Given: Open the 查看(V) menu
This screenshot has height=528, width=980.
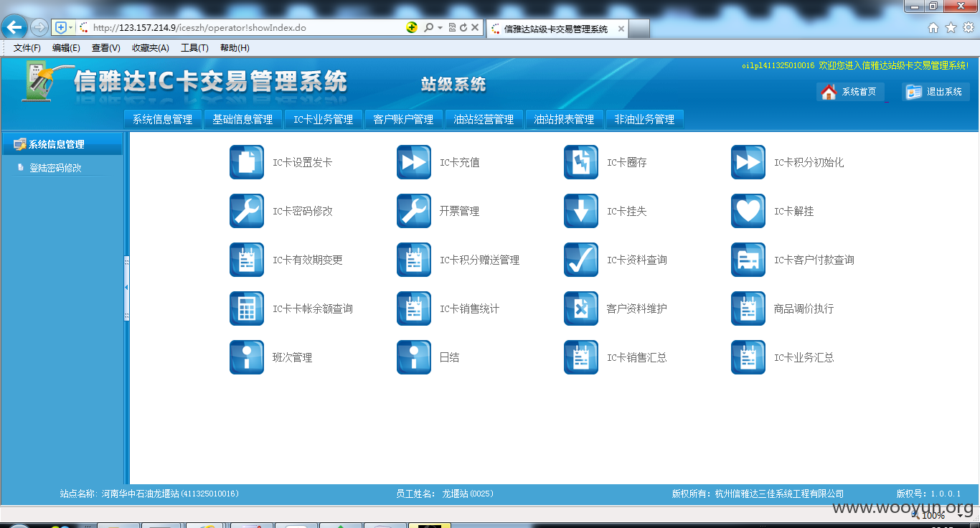Looking at the screenshot, I should click(105, 48).
